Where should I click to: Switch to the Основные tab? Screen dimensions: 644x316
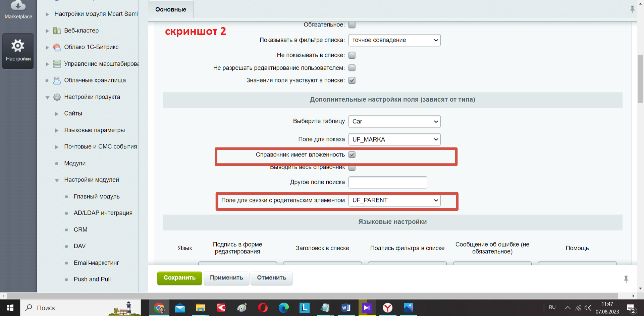(171, 9)
